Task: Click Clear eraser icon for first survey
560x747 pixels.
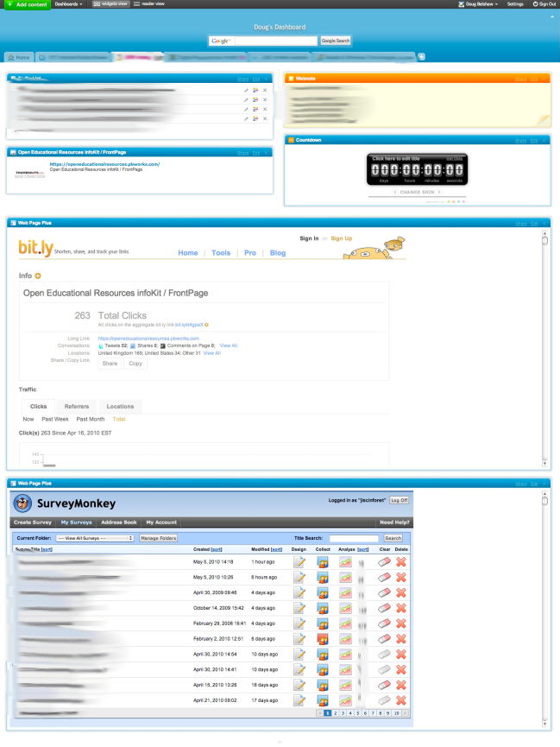Action: tap(384, 562)
